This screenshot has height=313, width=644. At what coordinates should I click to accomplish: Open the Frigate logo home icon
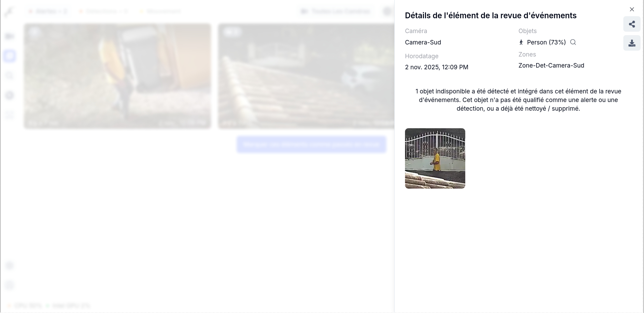(x=9, y=12)
